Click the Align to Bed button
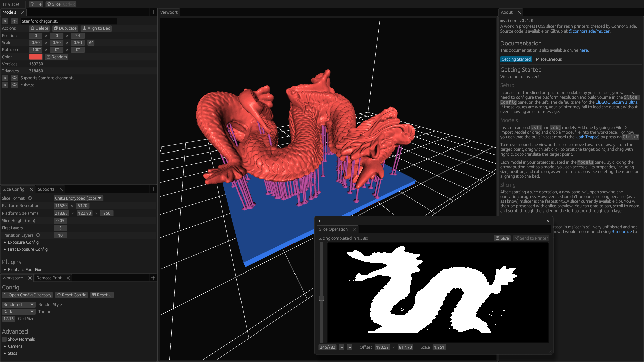Image resolution: width=644 pixels, height=362 pixels. tap(96, 28)
